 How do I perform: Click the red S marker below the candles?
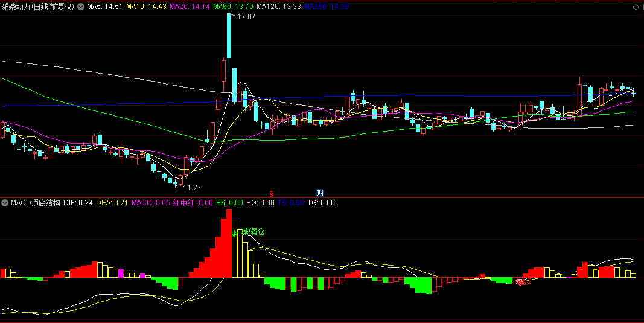[272, 193]
